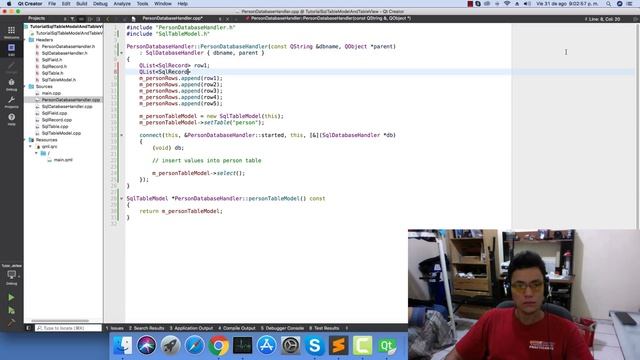Image resolution: width=640 pixels, height=360 pixels.
Task: Open the Search Results pane
Action: [147, 328]
